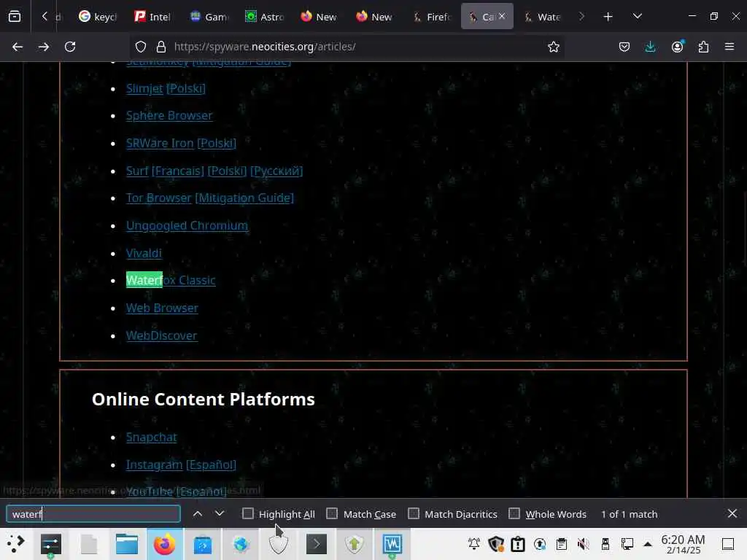Open Instagram Español translation
This screenshot has height=560, width=747.
pyautogui.click(x=211, y=464)
